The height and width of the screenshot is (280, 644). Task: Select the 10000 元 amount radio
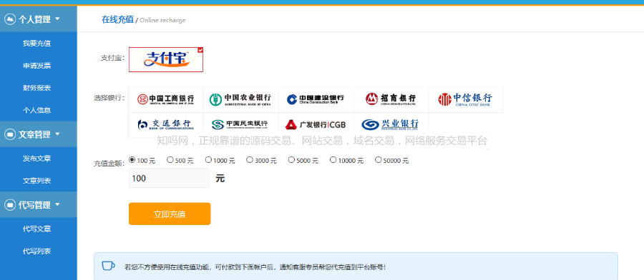(333, 159)
